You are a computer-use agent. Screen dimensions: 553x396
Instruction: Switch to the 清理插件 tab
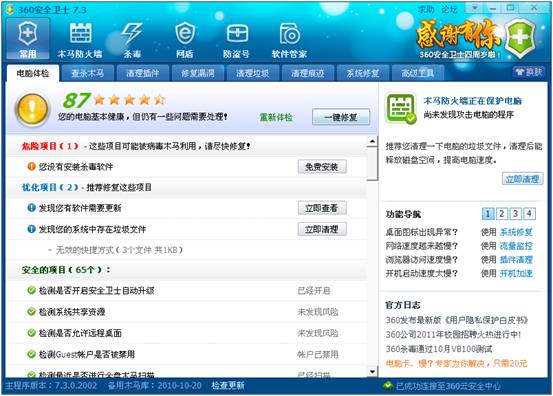pos(142,73)
